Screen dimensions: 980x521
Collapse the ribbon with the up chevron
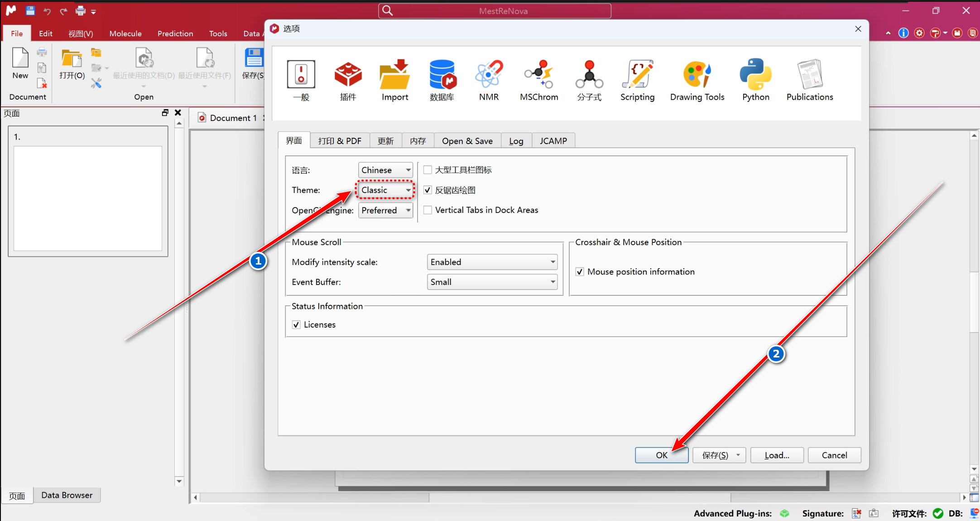point(888,33)
